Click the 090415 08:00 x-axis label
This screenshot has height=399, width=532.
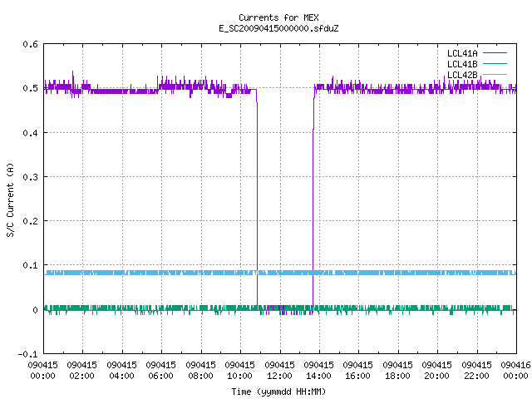[200, 370]
